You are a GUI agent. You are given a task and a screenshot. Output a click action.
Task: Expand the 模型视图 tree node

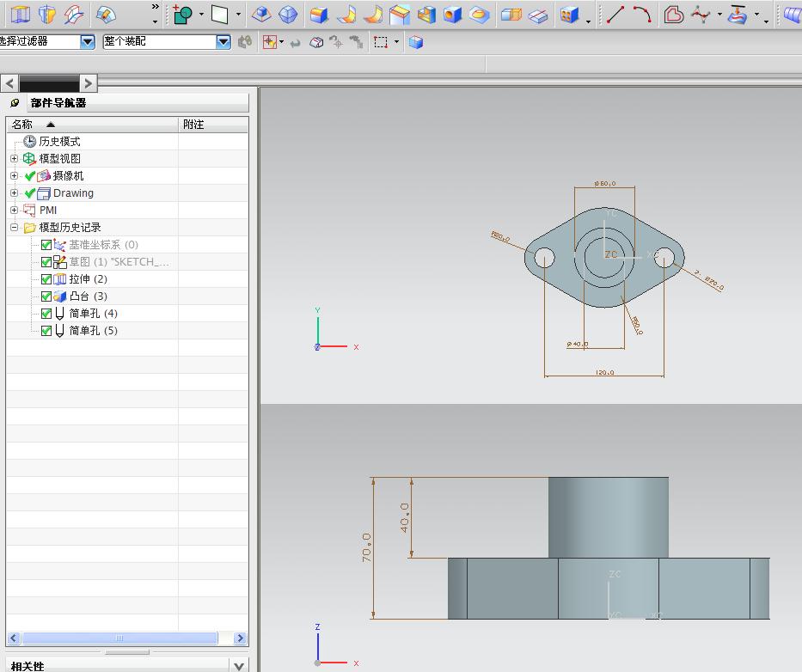click(x=14, y=159)
